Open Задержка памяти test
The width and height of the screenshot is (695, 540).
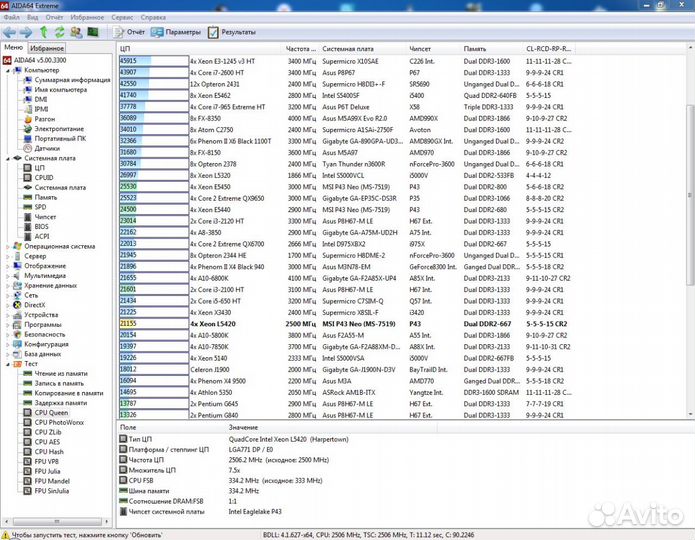(x=61, y=403)
